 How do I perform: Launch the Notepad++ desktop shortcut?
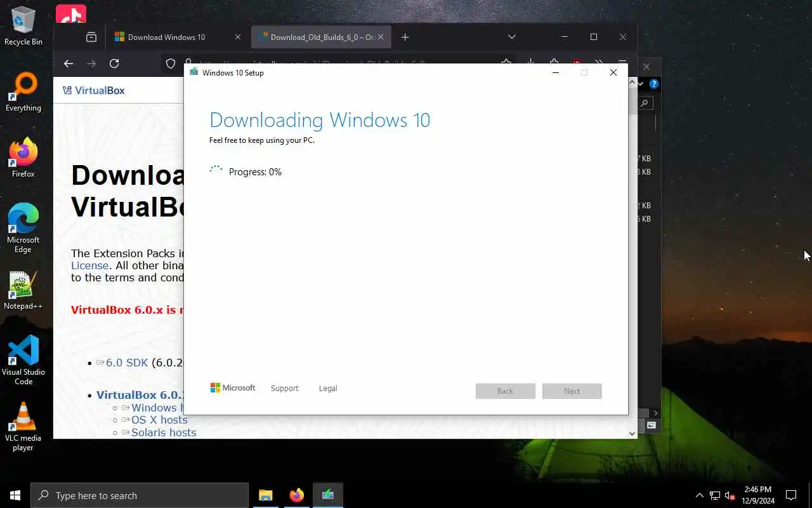pos(23,290)
